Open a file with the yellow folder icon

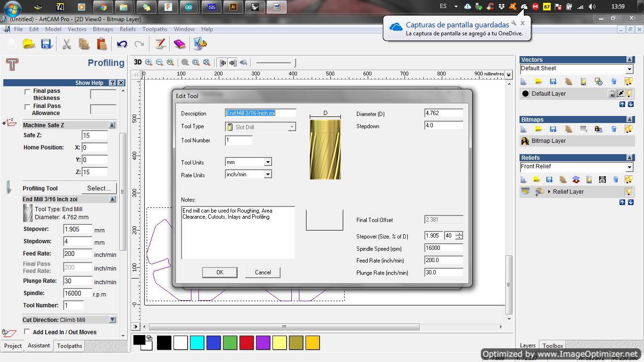29,44
